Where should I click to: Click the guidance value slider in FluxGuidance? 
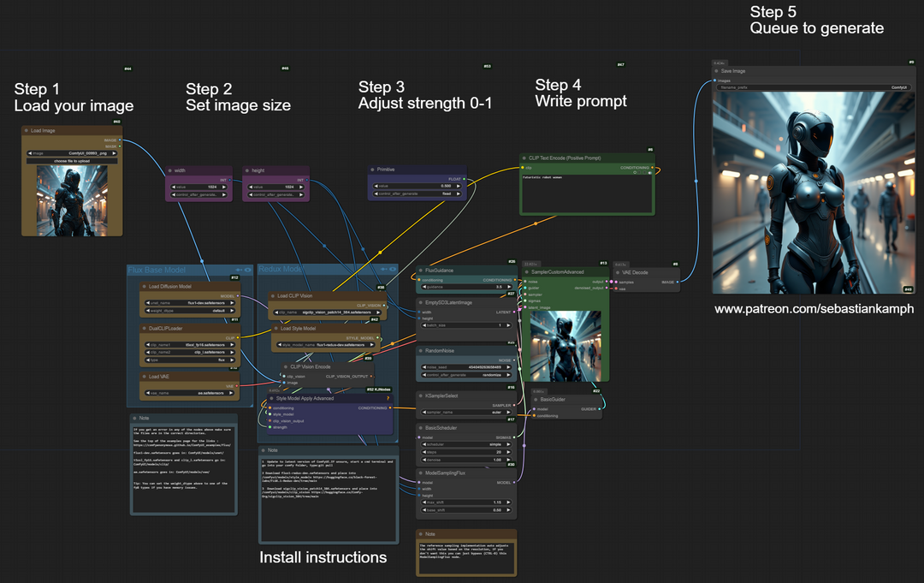pos(467,287)
